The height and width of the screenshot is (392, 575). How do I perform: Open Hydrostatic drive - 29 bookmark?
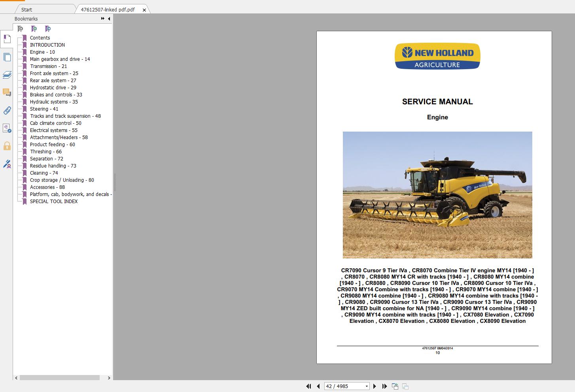(53, 88)
